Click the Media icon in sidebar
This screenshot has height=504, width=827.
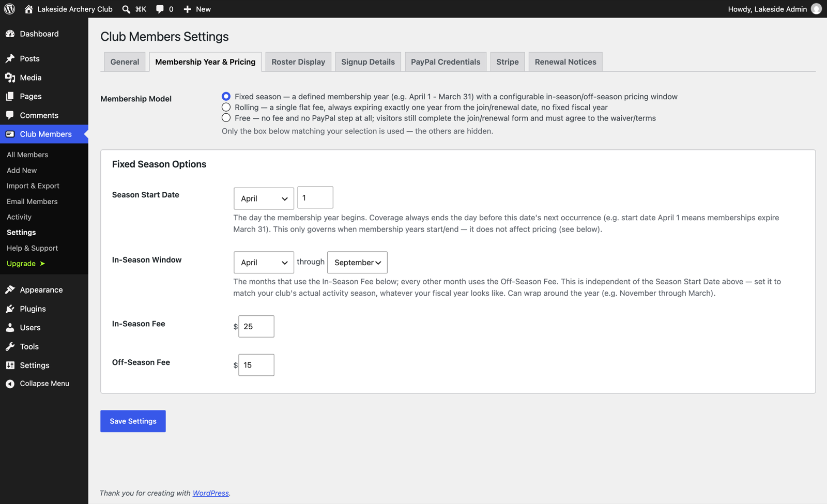tap(10, 78)
